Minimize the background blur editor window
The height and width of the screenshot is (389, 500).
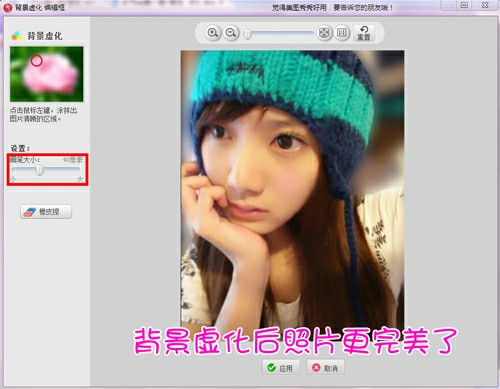click(x=449, y=5)
